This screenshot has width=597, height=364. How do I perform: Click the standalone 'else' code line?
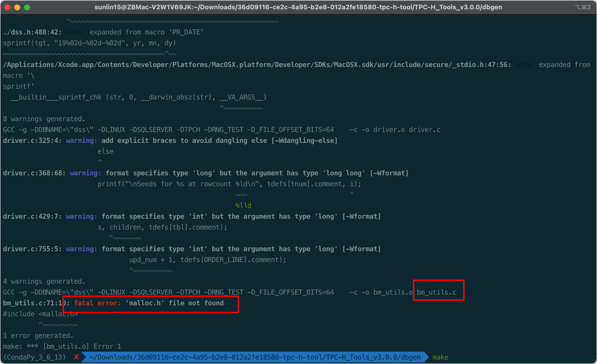point(105,151)
